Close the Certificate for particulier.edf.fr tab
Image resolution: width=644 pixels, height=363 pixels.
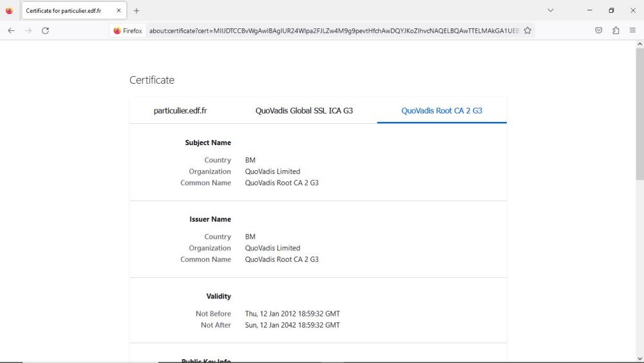click(118, 11)
